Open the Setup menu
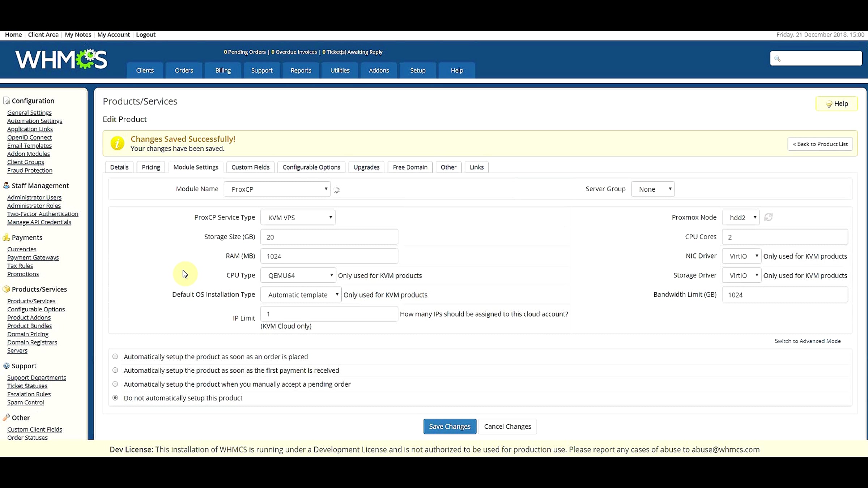 coord(418,70)
